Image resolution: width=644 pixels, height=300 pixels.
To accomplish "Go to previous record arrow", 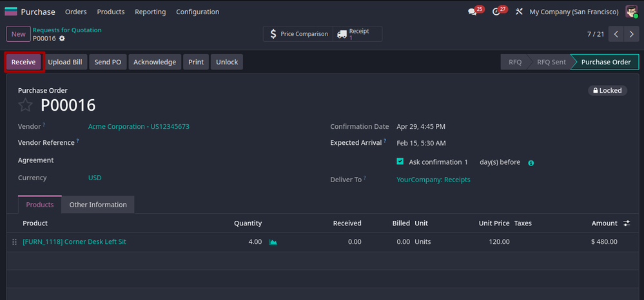I will pyautogui.click(x=616, y=34).
